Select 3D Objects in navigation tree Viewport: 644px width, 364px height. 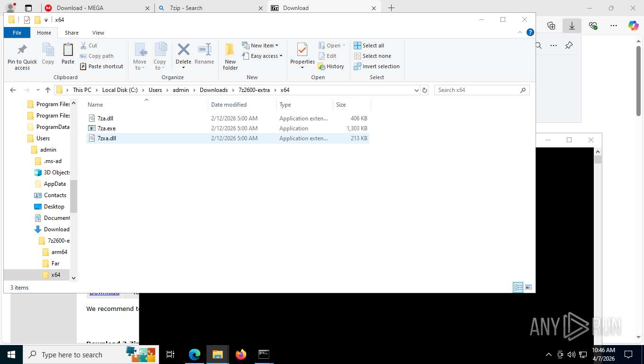pos(56,173)
